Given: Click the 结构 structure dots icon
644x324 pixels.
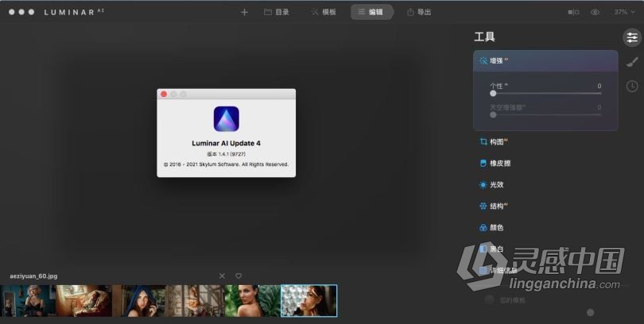Looking at the screenshot, I should click(x=483, y=206).
